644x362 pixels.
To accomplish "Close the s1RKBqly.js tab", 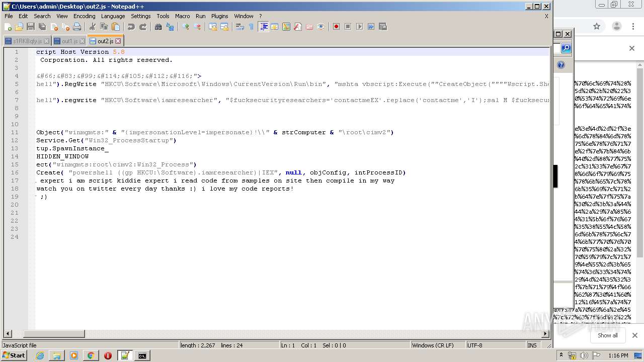I will [x=46, y=41].
